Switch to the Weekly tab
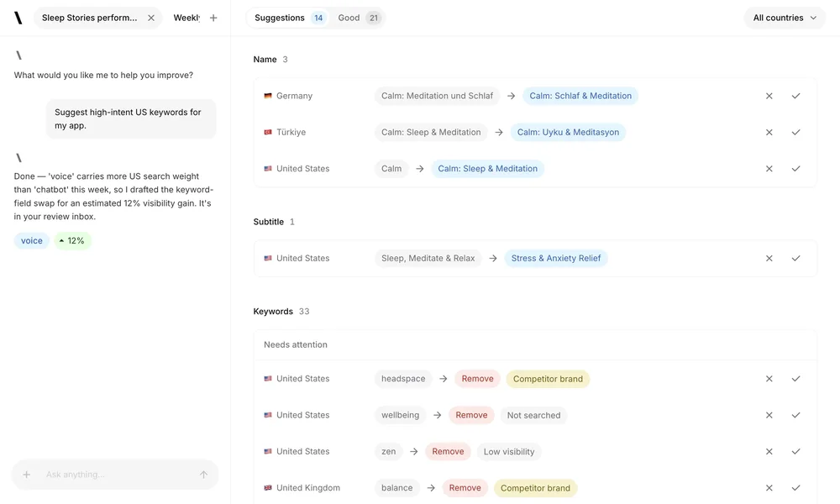 click(186, 18)
